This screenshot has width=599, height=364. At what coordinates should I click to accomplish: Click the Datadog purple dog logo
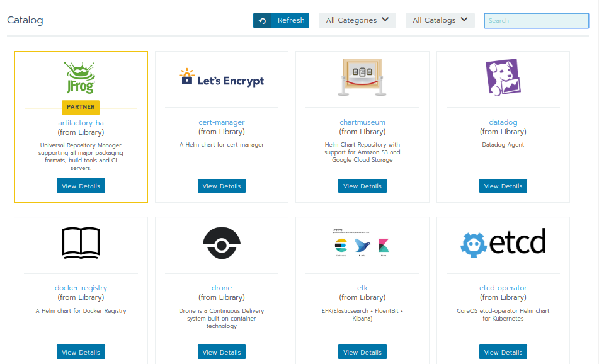tap(503, 77)
